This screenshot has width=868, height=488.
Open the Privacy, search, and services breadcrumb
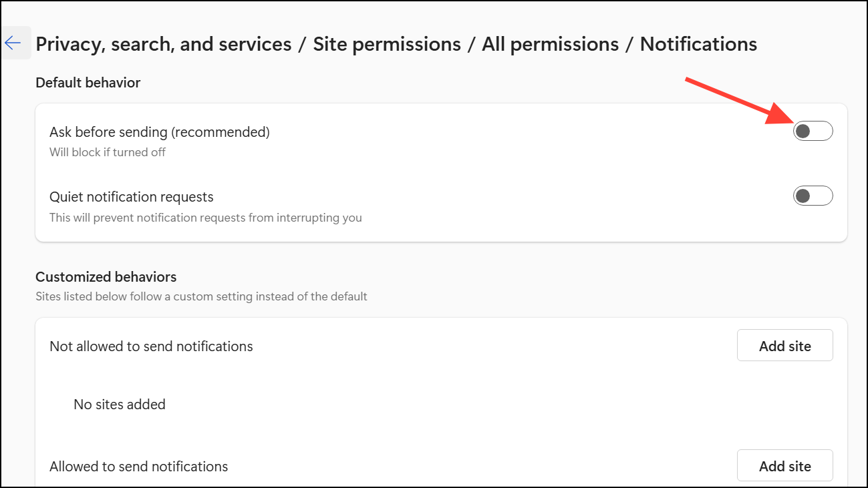tap(164, 44)
